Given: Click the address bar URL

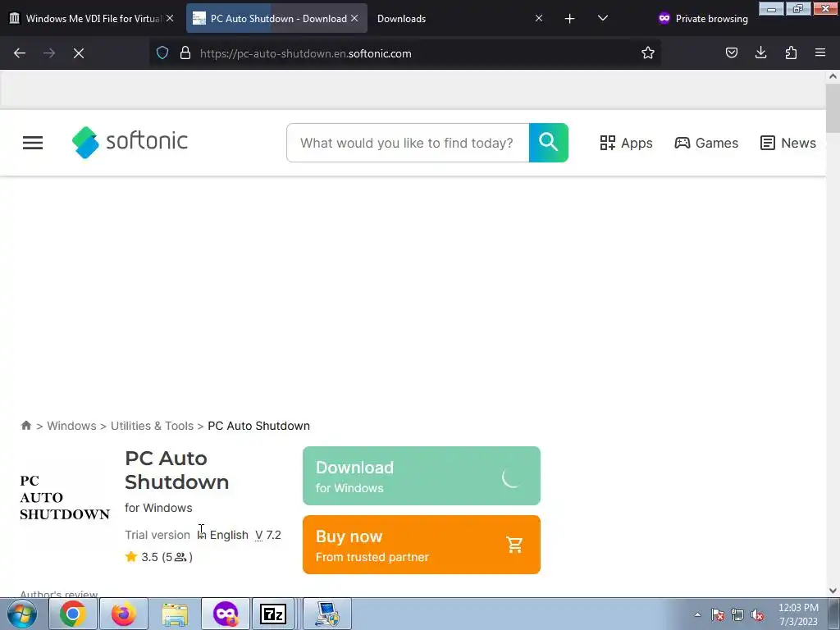Looking at the screenshot, I should [306, 53].
